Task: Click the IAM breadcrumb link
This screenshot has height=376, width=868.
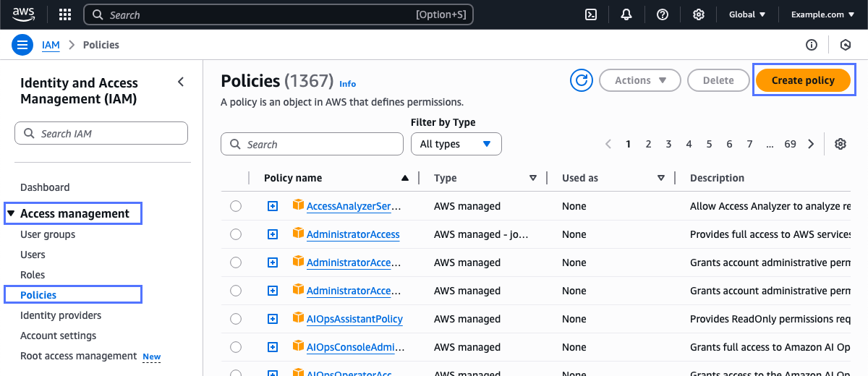Action: coord(51,45)
